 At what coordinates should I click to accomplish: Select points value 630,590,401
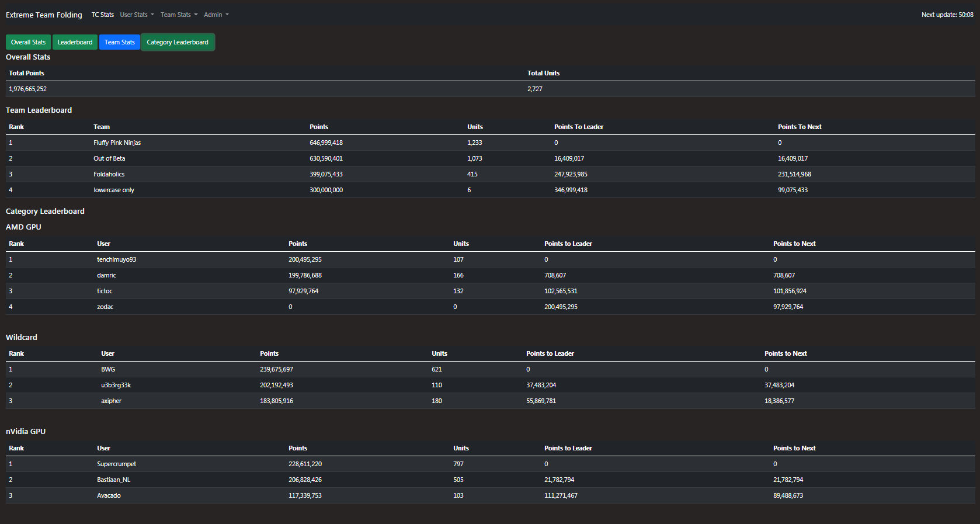(326, 158)
